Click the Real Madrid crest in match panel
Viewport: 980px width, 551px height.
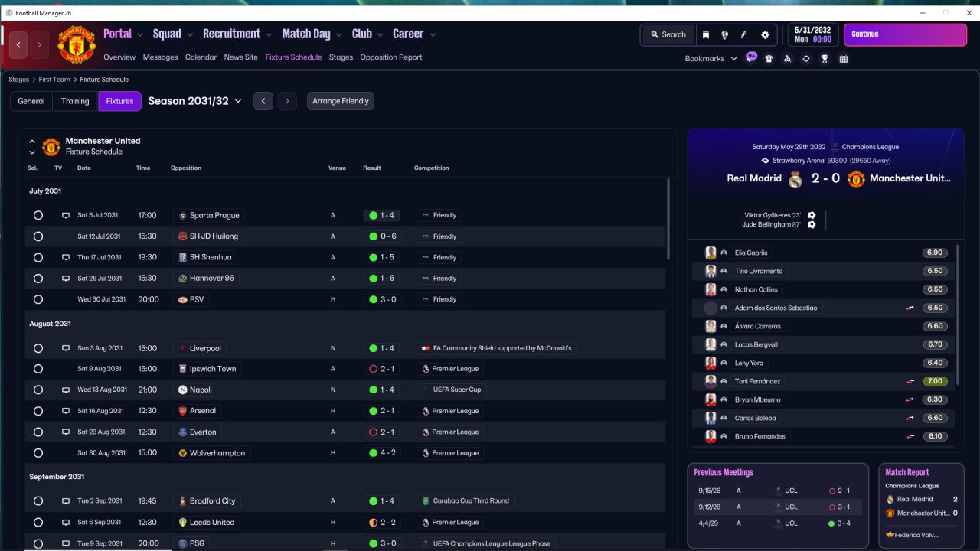tap(795, 179)
